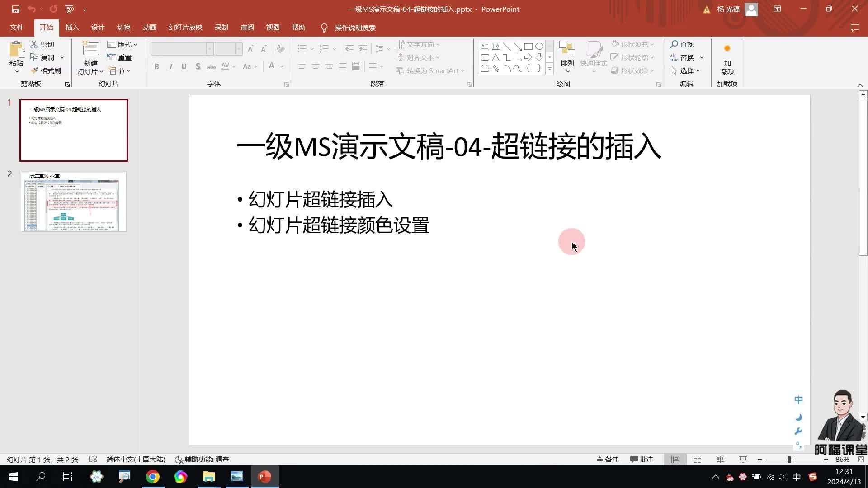Open Chrome from the Windows taskbar
Screen dimensions: 868x488
pos(152,476)
